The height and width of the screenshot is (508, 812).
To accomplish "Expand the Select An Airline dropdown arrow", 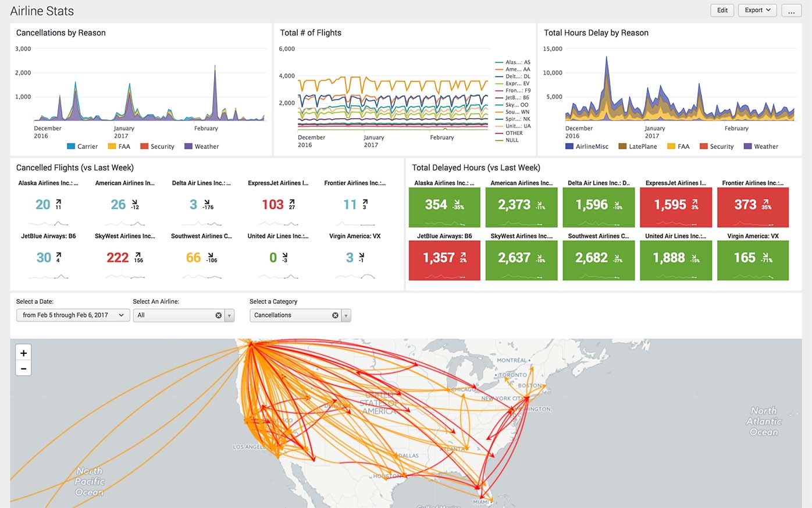I will [230, 315].
